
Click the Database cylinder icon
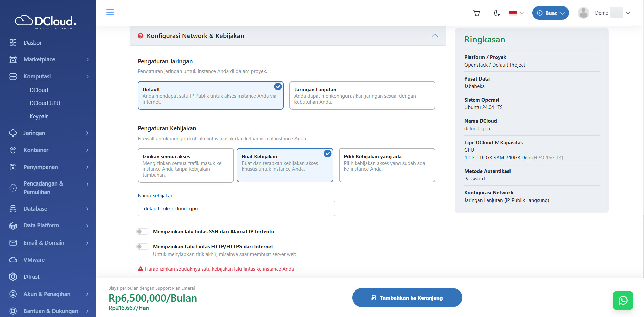click(x=13, y=209)
